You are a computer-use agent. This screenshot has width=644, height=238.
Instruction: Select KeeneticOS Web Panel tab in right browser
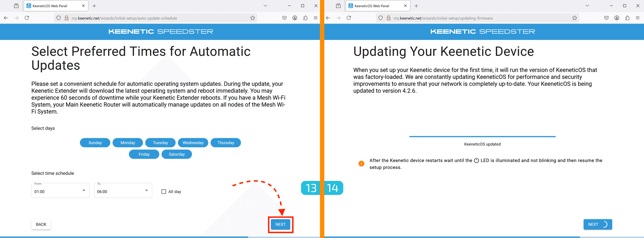[372, 6]
